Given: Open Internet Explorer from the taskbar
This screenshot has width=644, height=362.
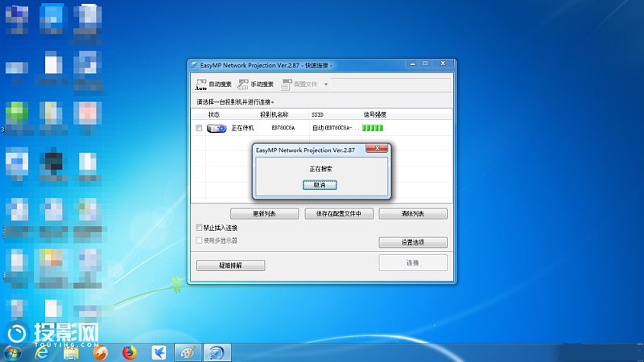Looking at the screenshot, I should pyautogui.click(x=41, y=352).
